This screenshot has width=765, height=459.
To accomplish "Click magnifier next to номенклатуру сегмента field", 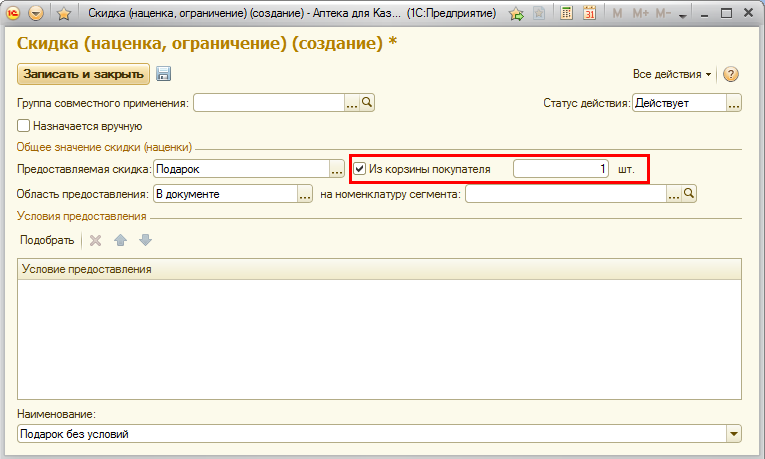I will [x=689, y=194].
